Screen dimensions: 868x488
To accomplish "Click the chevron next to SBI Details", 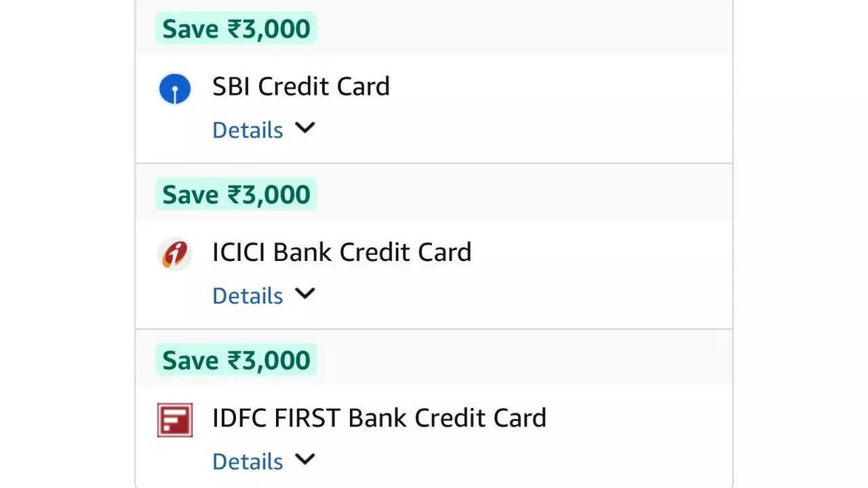I will (x=304, y=129).
